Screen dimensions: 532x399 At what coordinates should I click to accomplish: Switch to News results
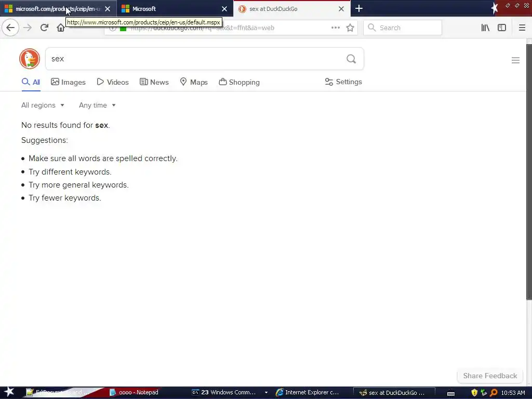click(154, 82)
